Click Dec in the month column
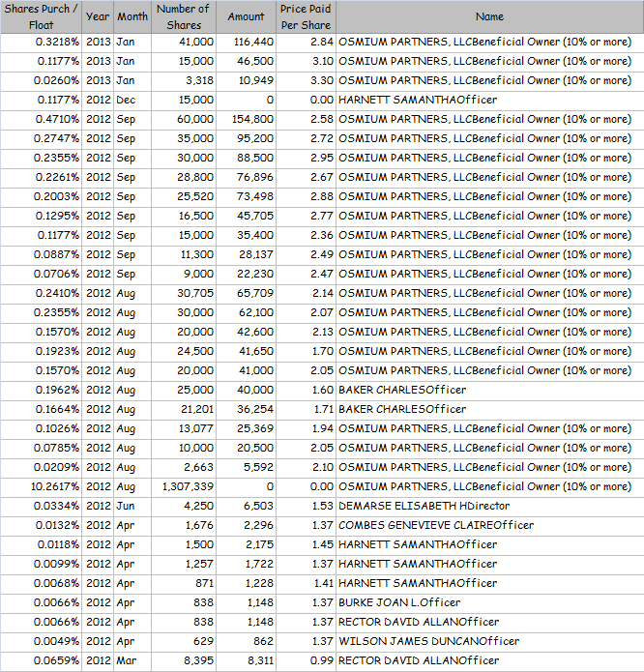Viewport: 644px width, 672px height. 132,100
